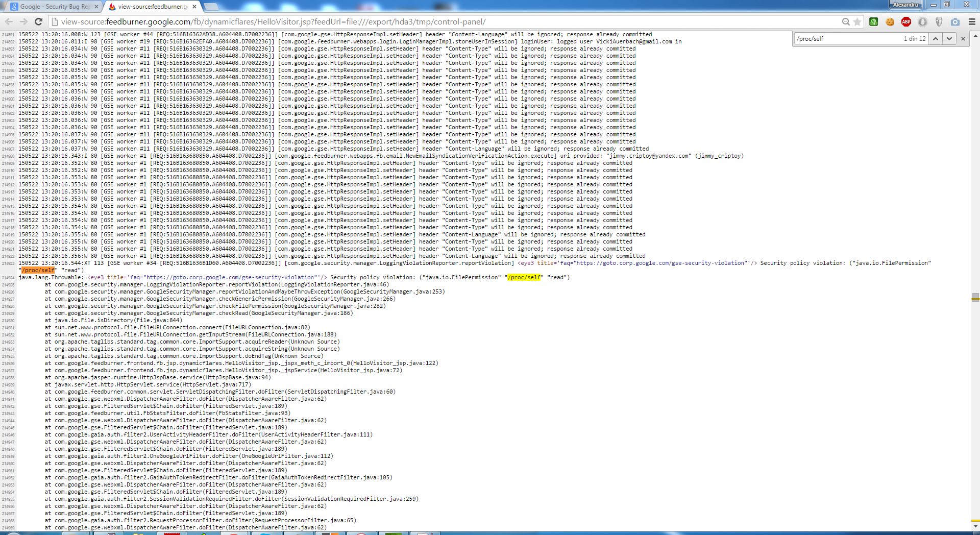Click the GoogleSecurityManager.checkRead stack line
Screen dimensions: 980x535
tap(199, 313)
